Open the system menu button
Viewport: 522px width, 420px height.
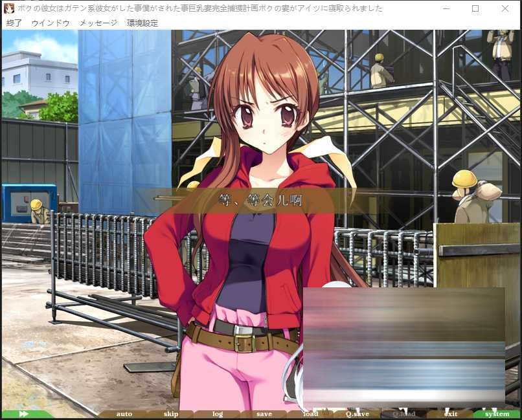(497, 414)
